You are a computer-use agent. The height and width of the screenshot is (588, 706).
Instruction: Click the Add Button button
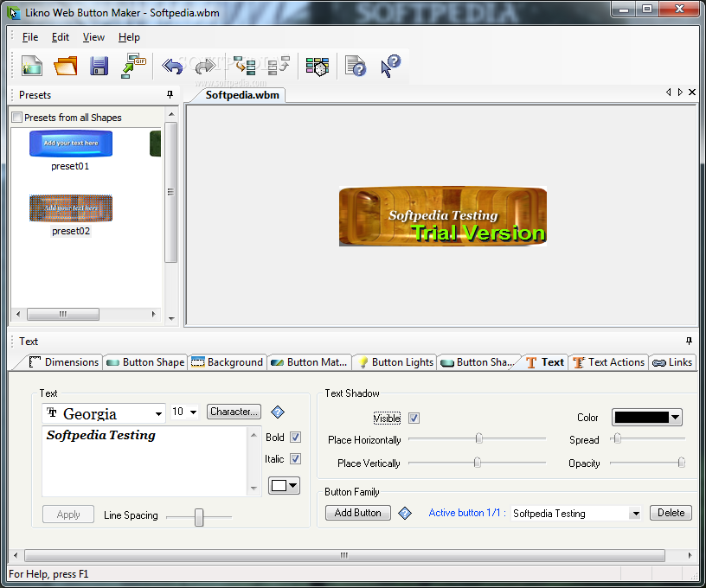358,513
